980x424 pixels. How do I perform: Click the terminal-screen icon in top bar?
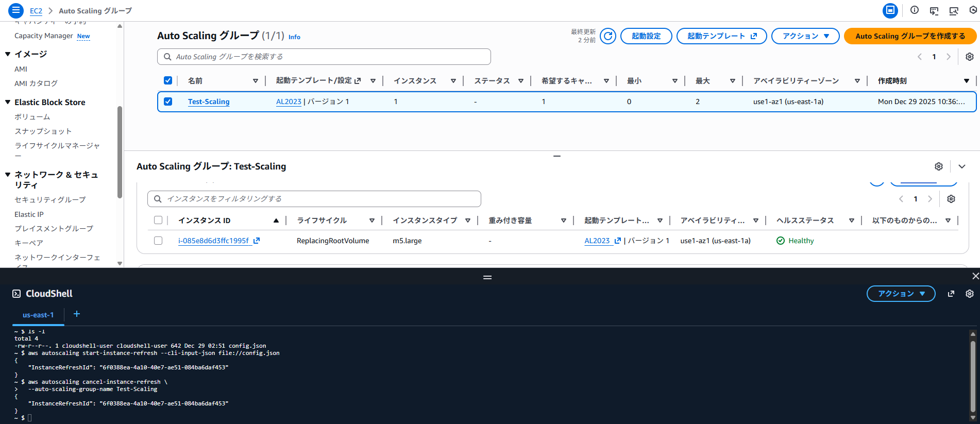point(934,10)
